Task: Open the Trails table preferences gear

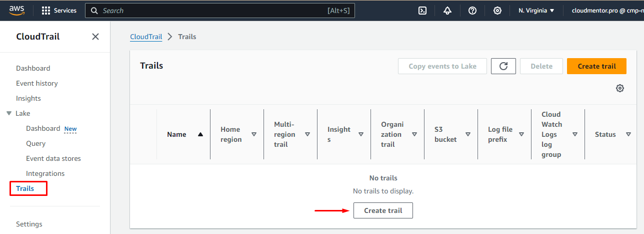Action: [620, 88]
